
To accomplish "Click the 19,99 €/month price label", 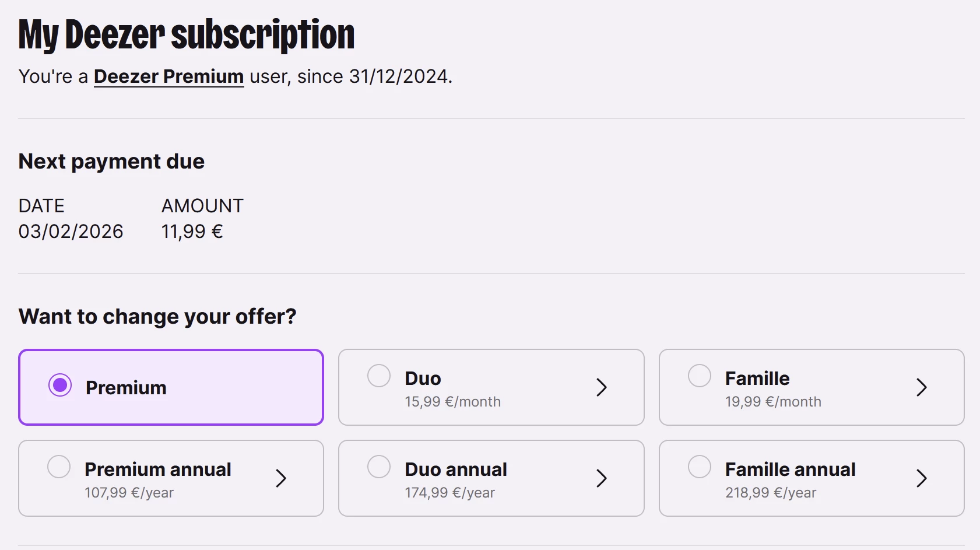I will [772, 402].
